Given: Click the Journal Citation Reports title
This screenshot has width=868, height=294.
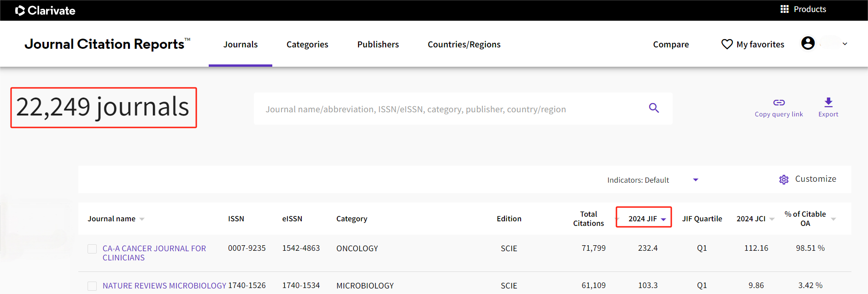Looking at the screenshot, I should [x=107, y=44].
